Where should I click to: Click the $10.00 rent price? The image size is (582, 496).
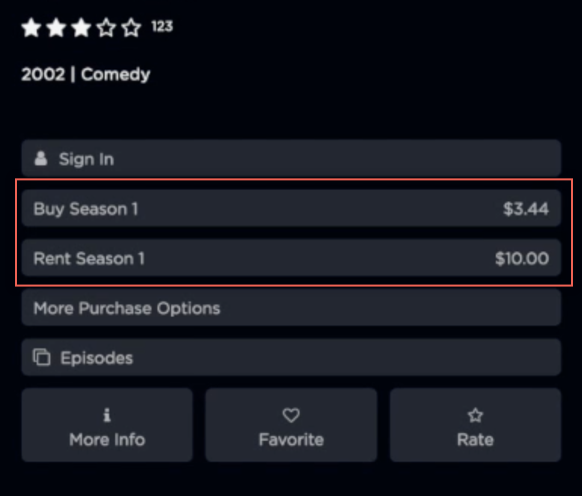pyautogui.click(x=522, y=258)
